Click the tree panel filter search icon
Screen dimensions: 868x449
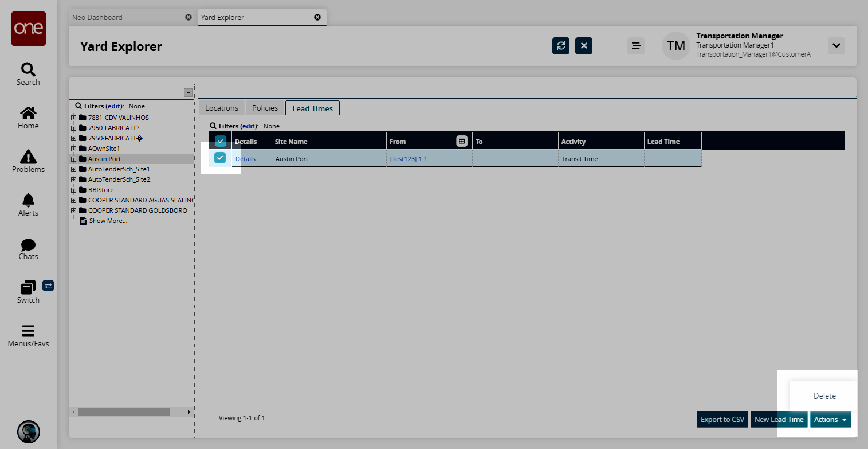click(x=78, y=106)
